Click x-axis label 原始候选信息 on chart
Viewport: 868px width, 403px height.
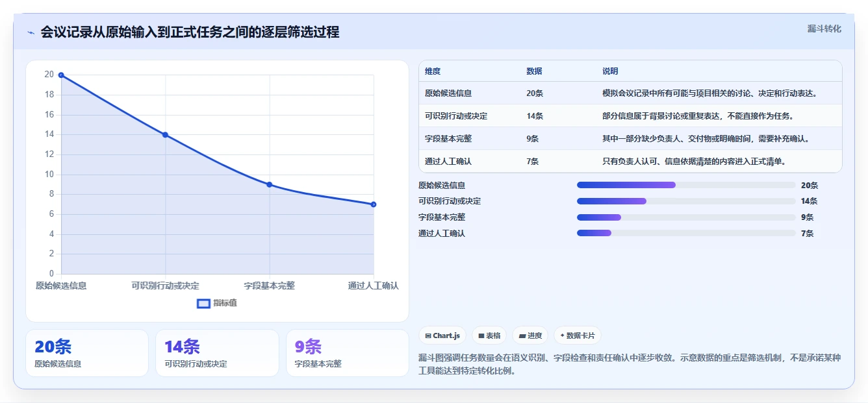pyautogui.click(x=61, y=286)
